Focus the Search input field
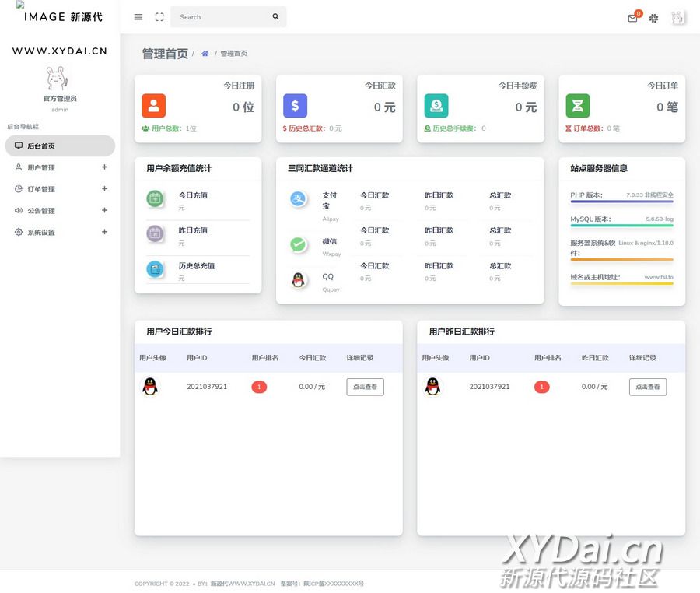 (223, 17)
